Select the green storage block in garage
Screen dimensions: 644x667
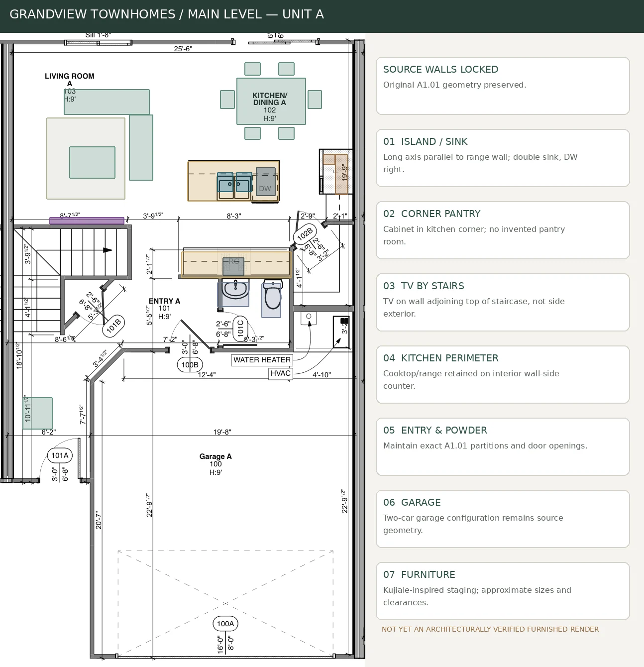click(x=38, y=413)
